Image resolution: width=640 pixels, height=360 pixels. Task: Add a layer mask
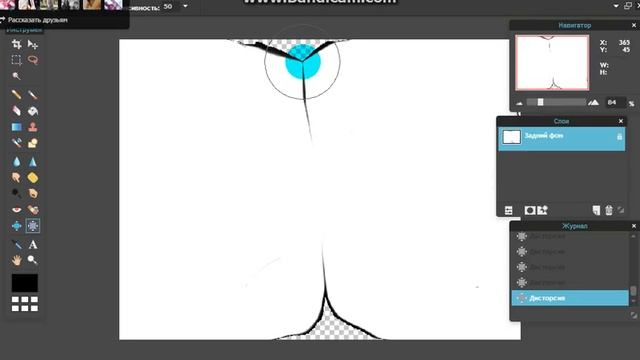click(x=530, y=210)
